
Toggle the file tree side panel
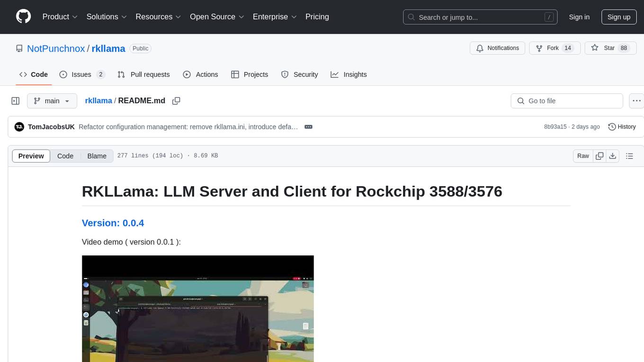click(x=16, y=101)
